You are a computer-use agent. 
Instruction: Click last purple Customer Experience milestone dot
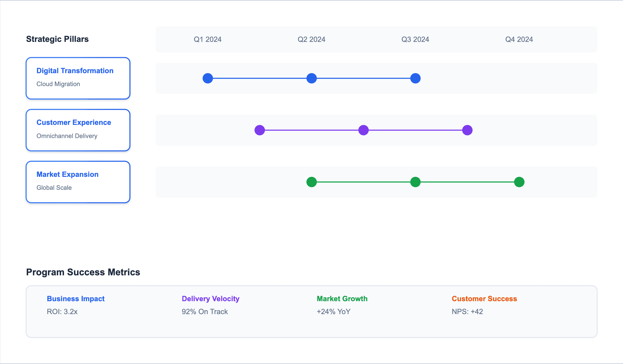coord(467,130)
